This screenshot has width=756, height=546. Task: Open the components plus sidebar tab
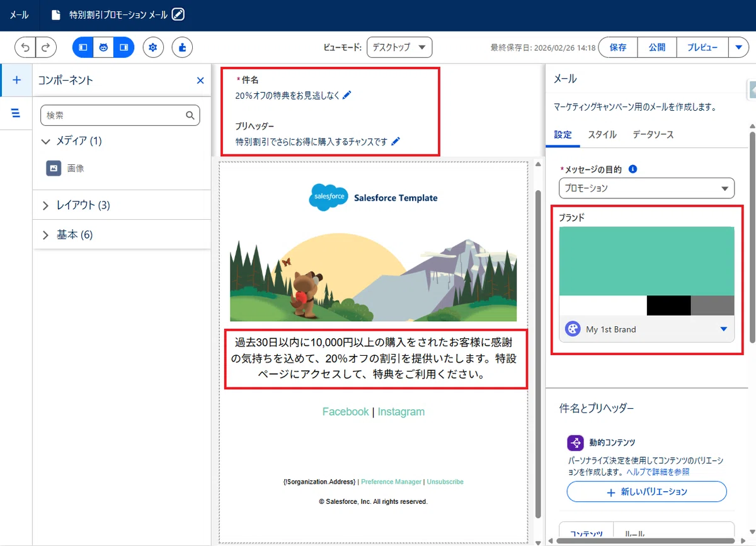[x=16, y=80]
